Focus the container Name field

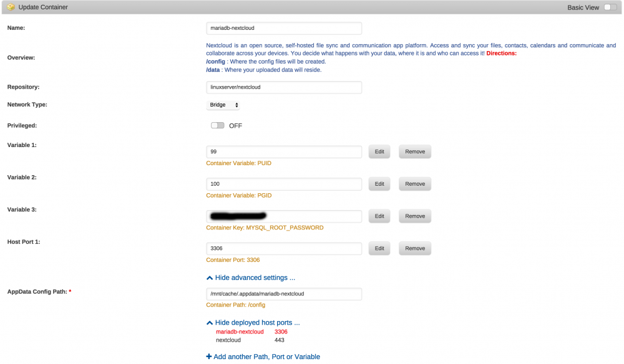coord(284,28)
